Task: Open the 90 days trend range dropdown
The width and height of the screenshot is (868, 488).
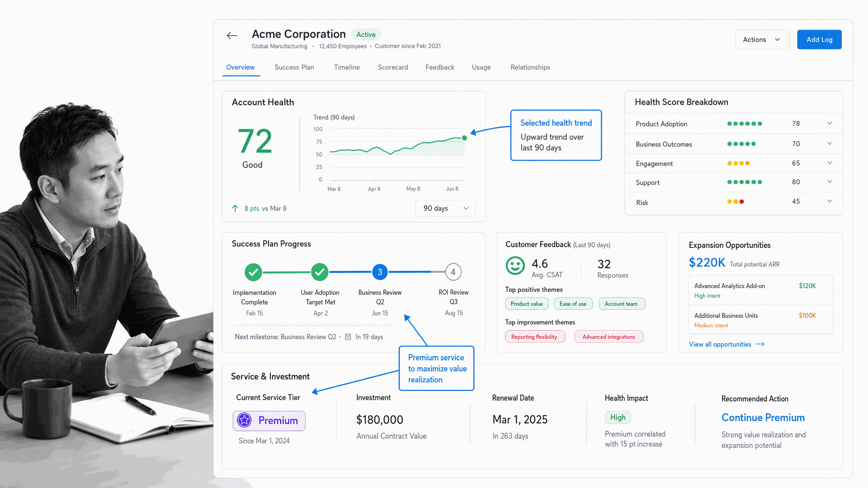Action: click(445, 208)
